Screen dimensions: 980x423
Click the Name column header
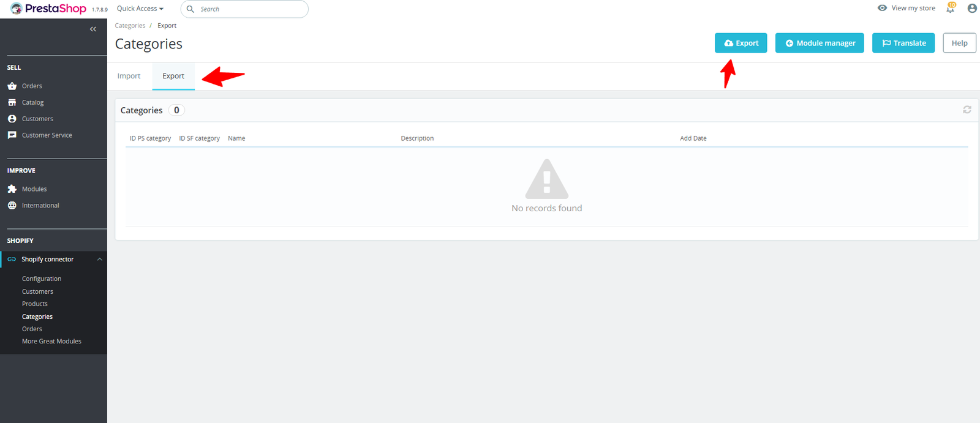pyautogui.click(x=236, y=138)
